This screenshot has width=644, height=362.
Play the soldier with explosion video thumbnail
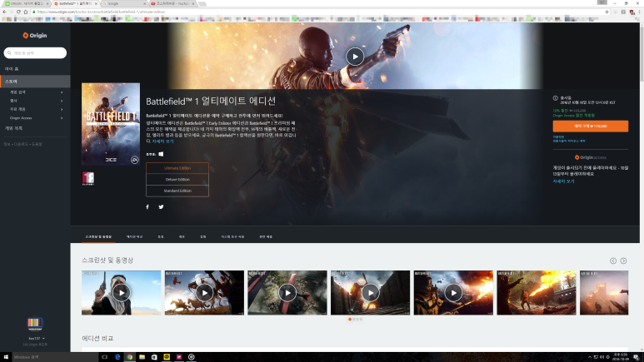(x=453, y=293)
